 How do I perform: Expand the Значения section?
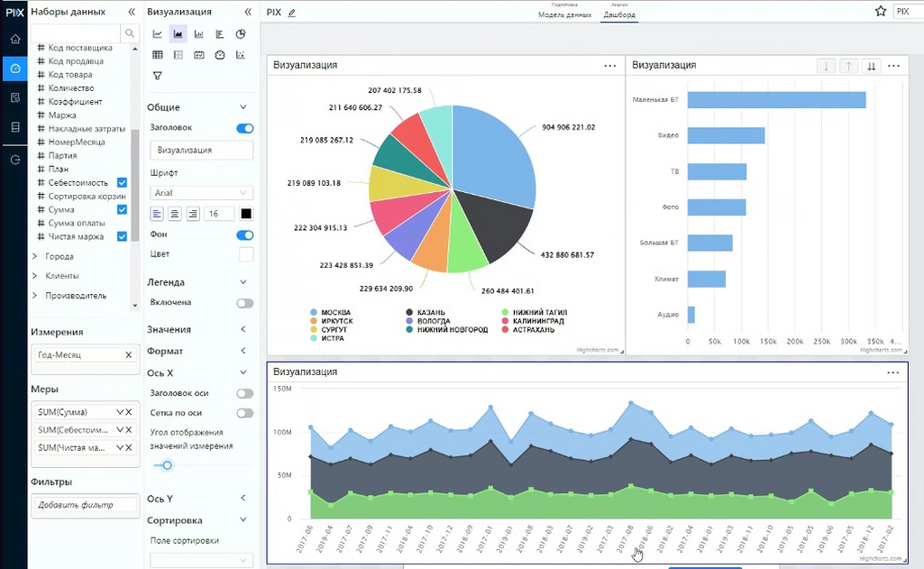pyautogui.click(x=243, y=330)
